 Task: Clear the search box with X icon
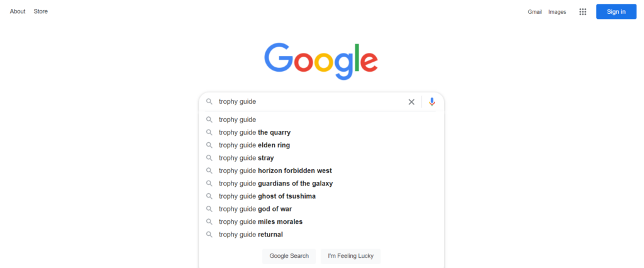(411, 102)
